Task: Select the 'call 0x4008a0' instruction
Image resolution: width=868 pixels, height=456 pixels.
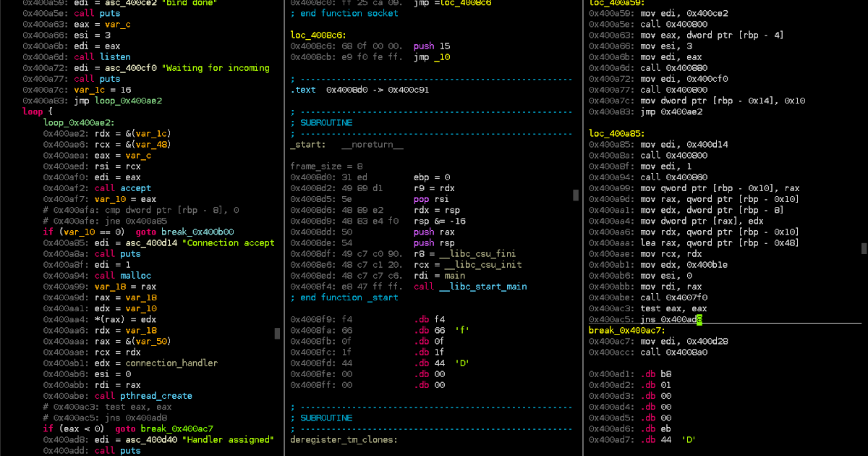Action: (674, 352)
